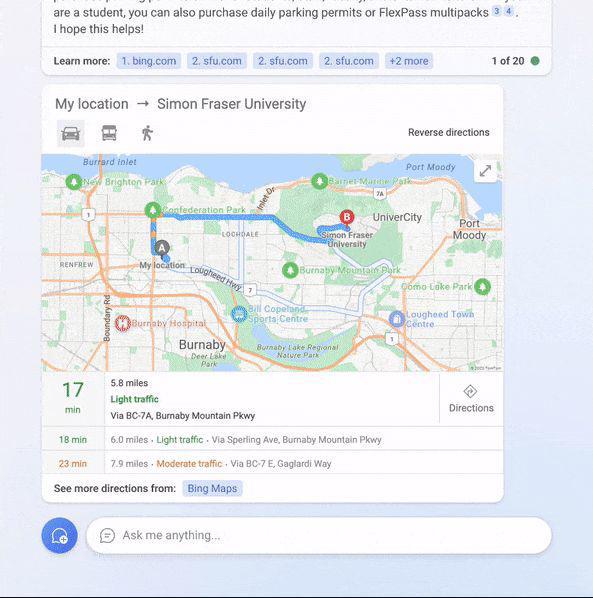This screenshot has height=598, width=593.
Task: Click citation number 3 in the answer
Action: tap(496, 11)
